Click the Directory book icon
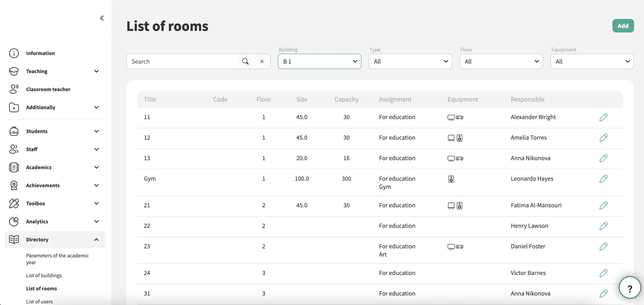Screen dimensions: 644x305 [x=14, y=239]
